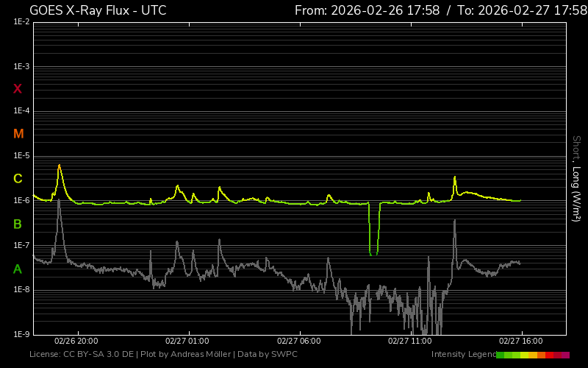Click the green B flare class label
The image size is (588, 368).
click(18, 224)
